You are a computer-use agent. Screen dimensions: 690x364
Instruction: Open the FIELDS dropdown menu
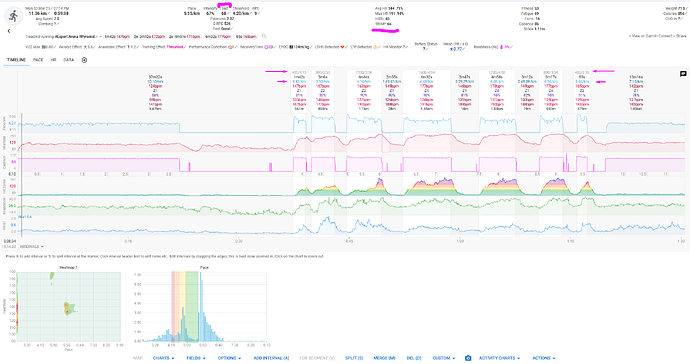[196, 358]
